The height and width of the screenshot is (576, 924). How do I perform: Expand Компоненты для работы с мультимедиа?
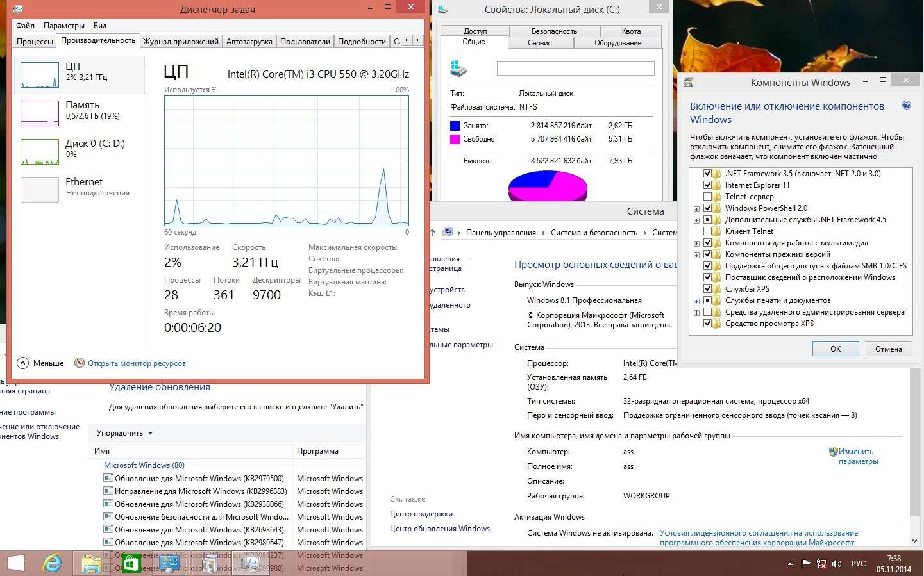coord(696,243)
